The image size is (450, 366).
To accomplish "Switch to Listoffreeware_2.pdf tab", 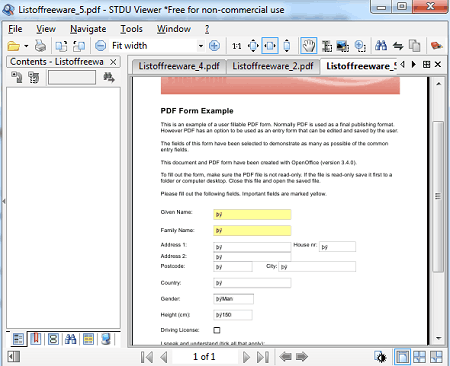I will (273, 66).
